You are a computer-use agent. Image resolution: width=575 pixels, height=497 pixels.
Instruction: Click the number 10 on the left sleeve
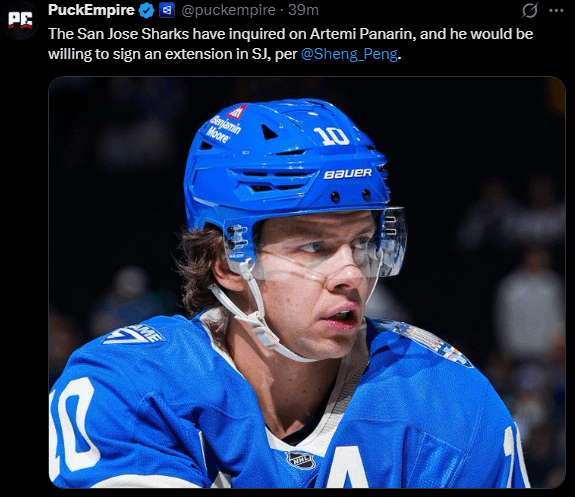[x=73, y=427]
